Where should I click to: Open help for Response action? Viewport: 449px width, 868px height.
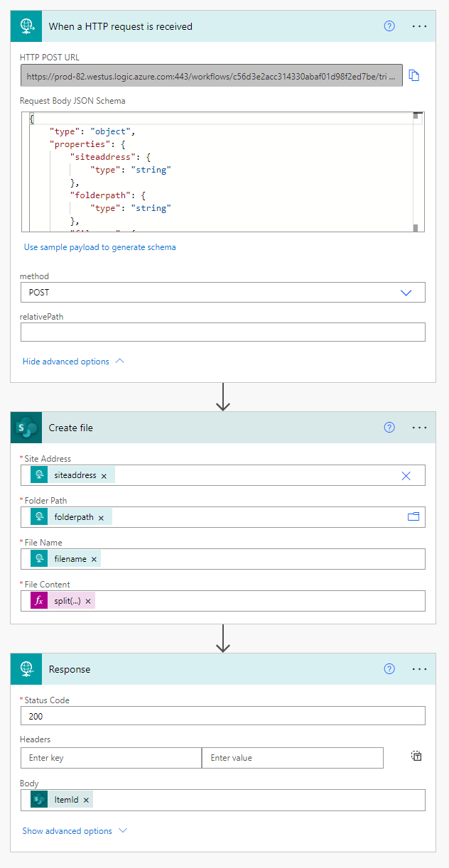click(x=389, y=669)
